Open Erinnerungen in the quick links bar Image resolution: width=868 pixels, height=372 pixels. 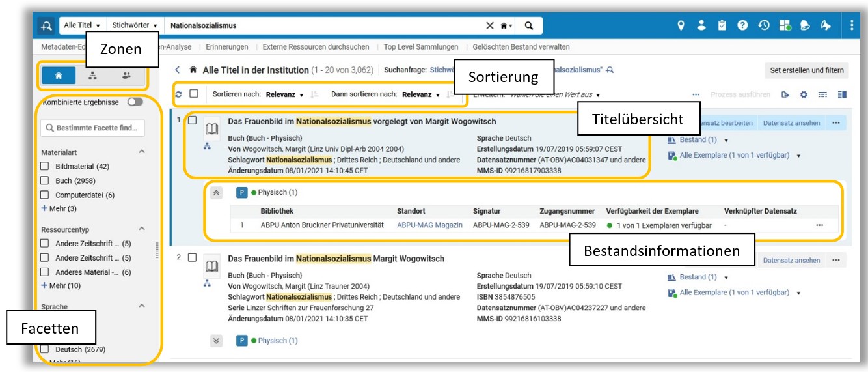pos(227,47)
